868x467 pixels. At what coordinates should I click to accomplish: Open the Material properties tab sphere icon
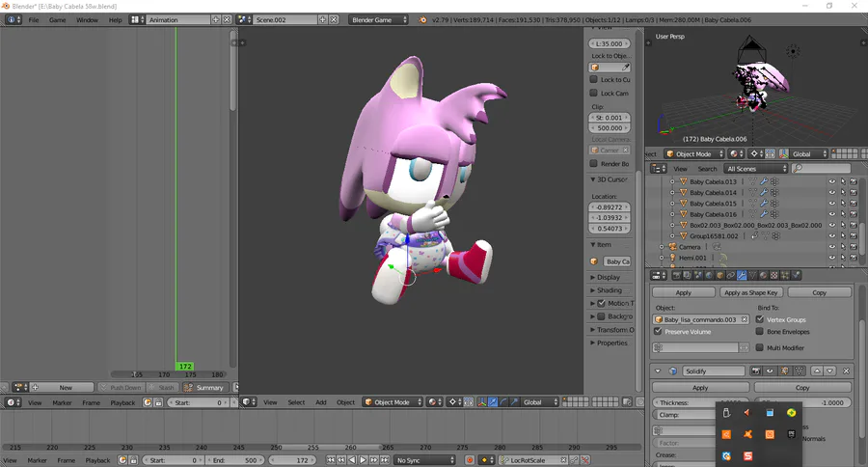tap(764, 275)
